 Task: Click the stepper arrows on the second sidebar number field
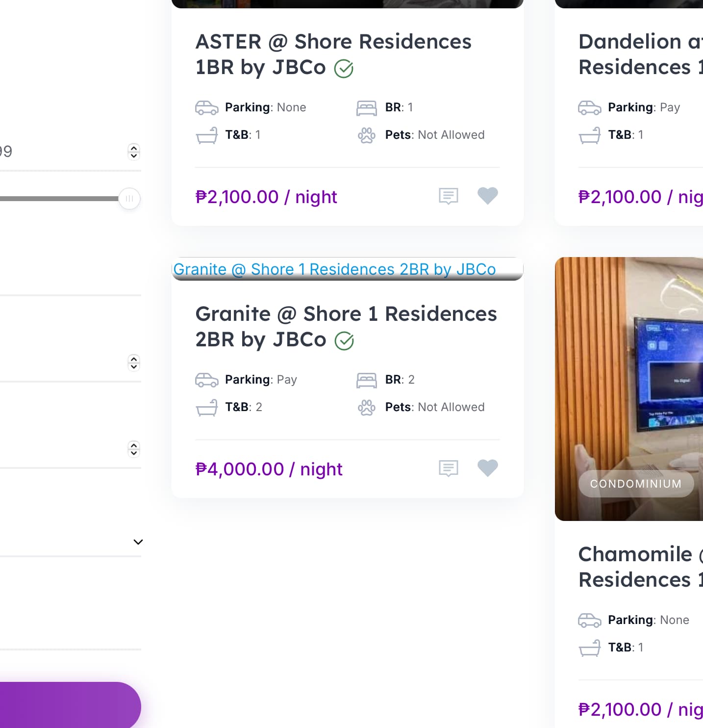(134, 363)
